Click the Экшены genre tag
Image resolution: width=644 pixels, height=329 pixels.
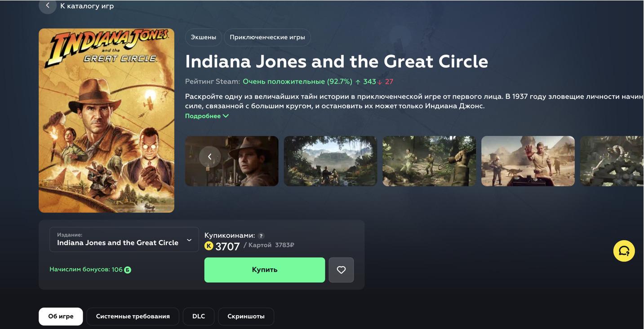pyautogui.click(x=204, y=37)
